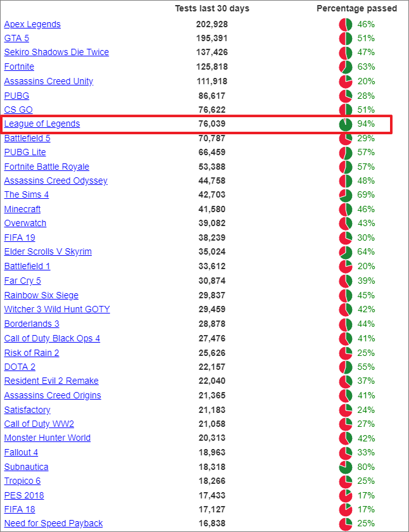
Task: Open Risk of Rain 2 link
Action: (32, 353)
